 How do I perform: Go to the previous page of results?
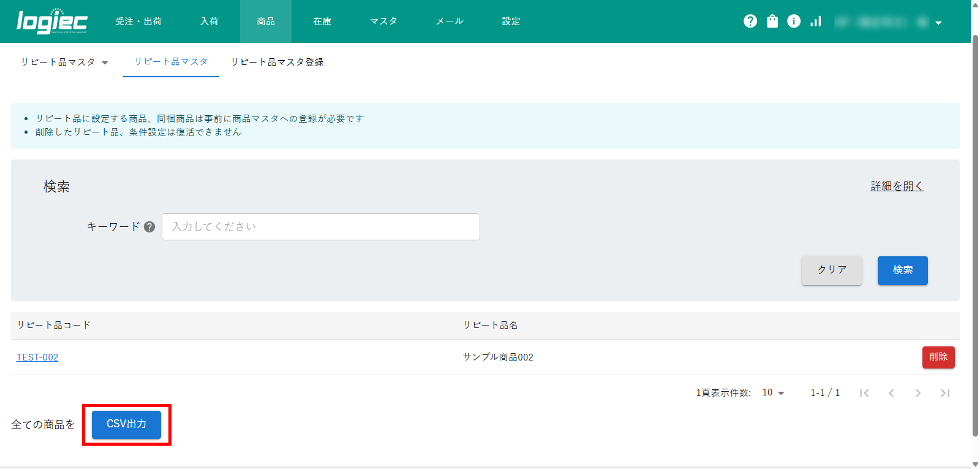891,393
